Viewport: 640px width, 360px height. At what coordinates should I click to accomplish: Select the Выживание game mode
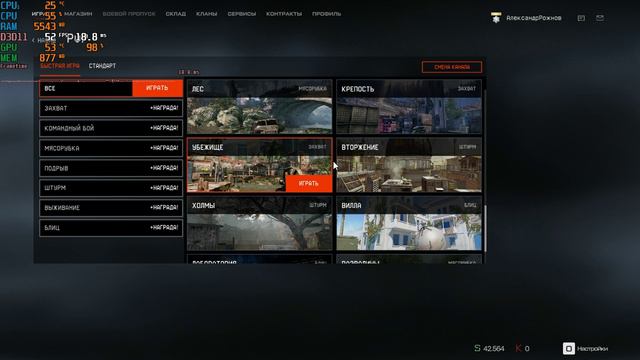tap(111, 208)
